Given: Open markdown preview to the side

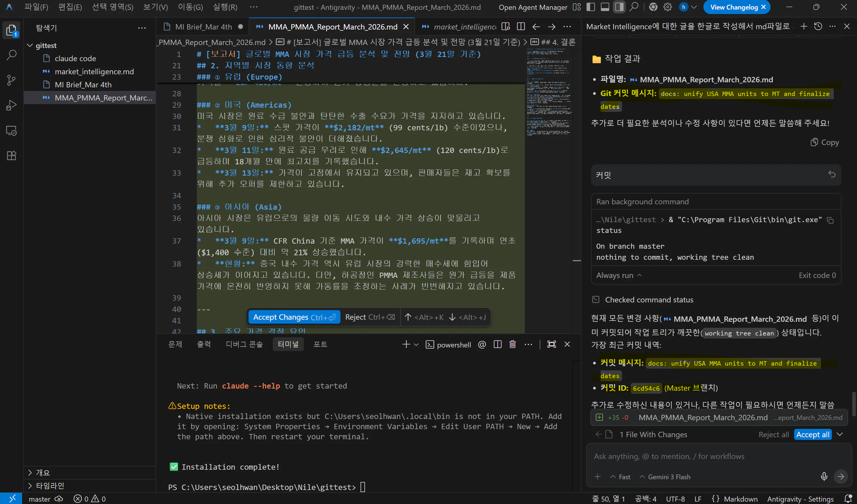Looking at the screenshot, I should tap(506, 27).
